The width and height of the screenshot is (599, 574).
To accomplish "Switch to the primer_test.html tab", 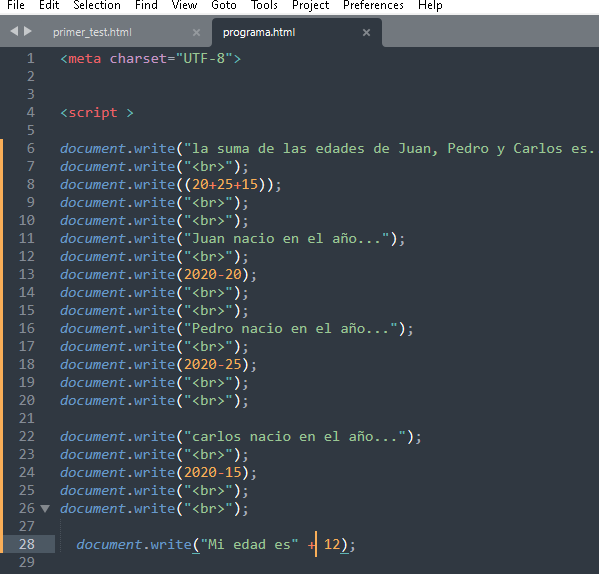I will point(92,32).
